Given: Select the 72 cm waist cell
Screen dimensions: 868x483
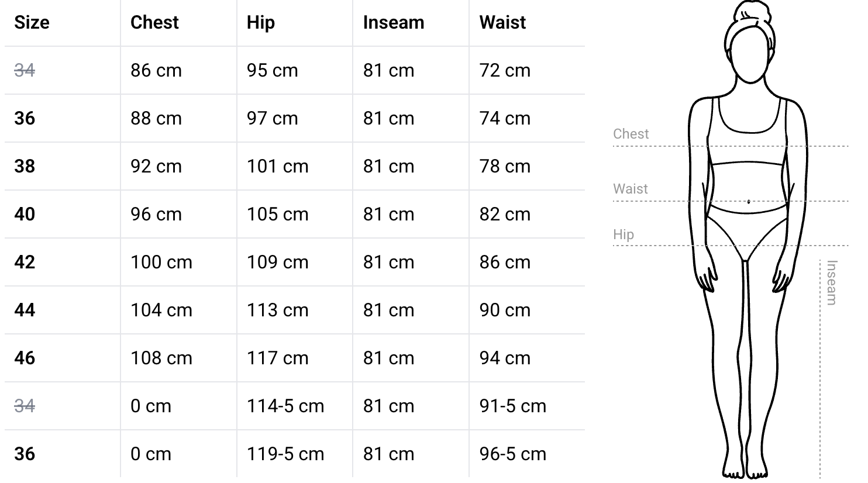Looking at the screenshot, I should click(505, 70).
